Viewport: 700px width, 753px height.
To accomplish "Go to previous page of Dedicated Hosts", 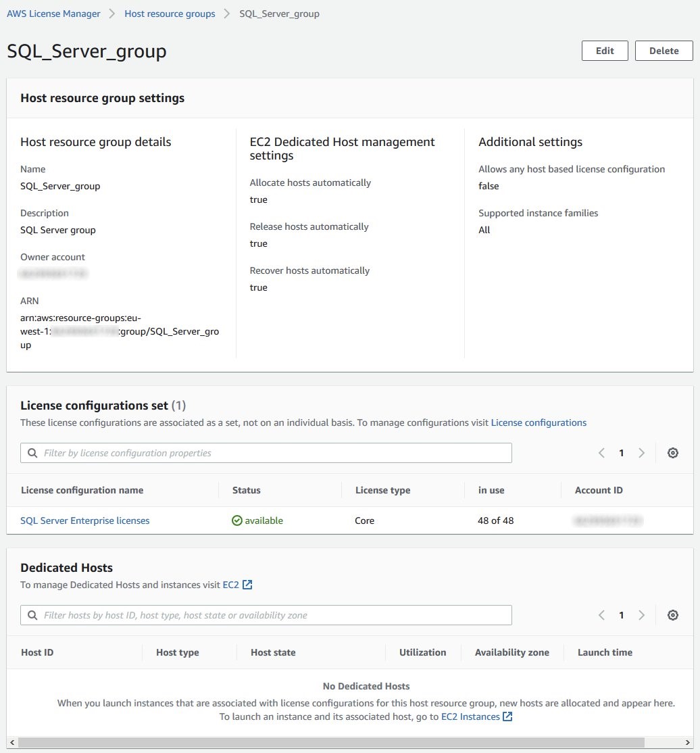I will pos(601,615).
